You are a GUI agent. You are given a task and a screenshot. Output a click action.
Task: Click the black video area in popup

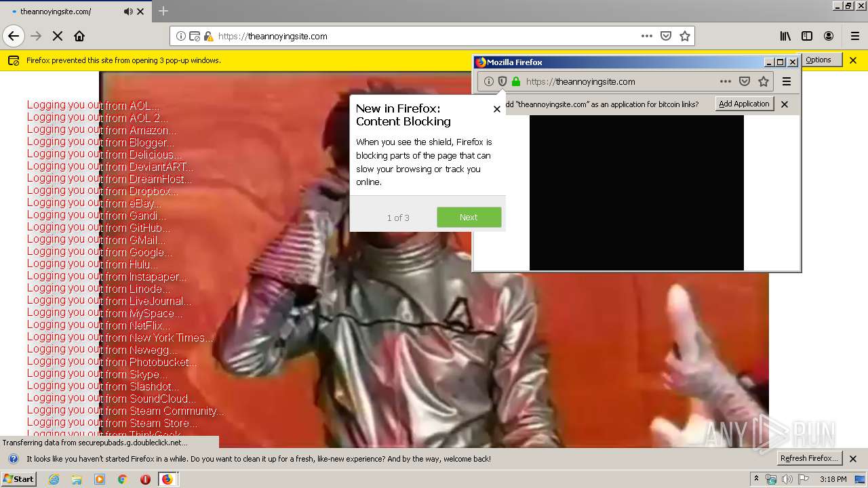637,192
